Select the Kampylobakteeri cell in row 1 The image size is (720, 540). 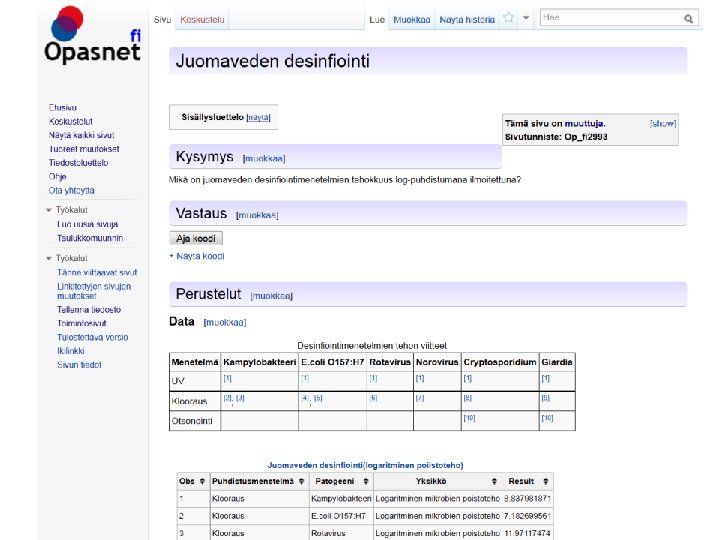tap(341, 499)
